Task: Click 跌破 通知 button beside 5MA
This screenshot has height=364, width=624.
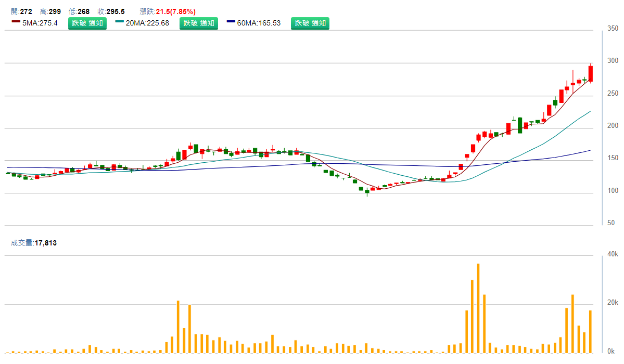Action: [x=87, y=23]
